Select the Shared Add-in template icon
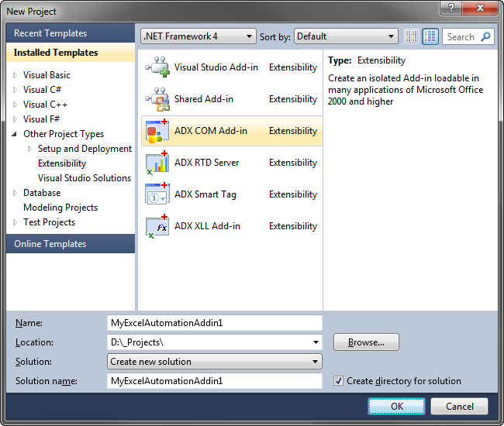The height and width of the screenshot is (426, 504). tap(157, 99)
